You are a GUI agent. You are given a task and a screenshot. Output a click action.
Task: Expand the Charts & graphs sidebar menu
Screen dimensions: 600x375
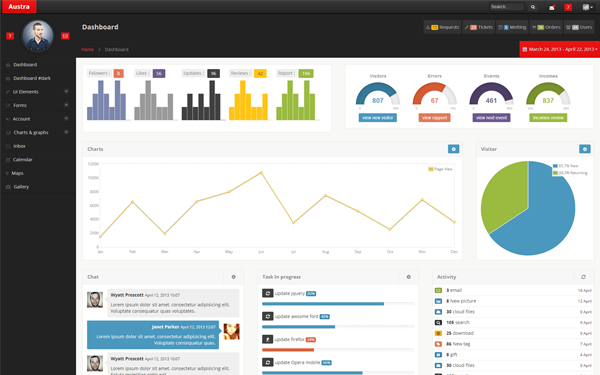pos(38,132)
